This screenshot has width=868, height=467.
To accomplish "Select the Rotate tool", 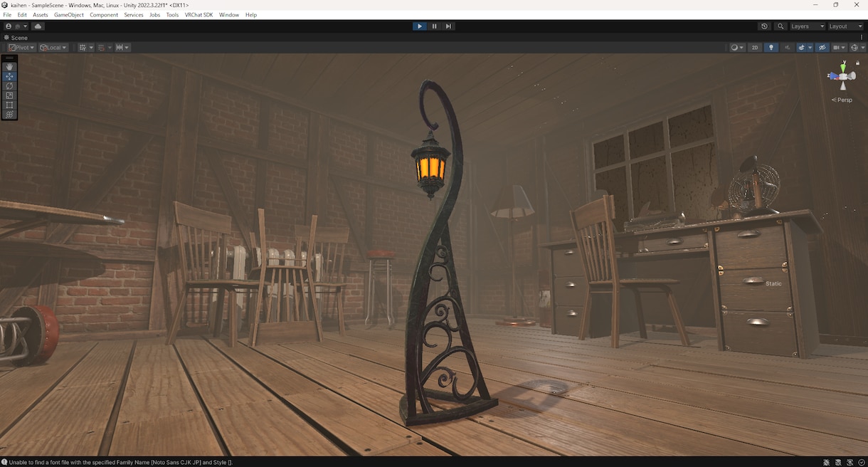I will [x=9, y=85].
